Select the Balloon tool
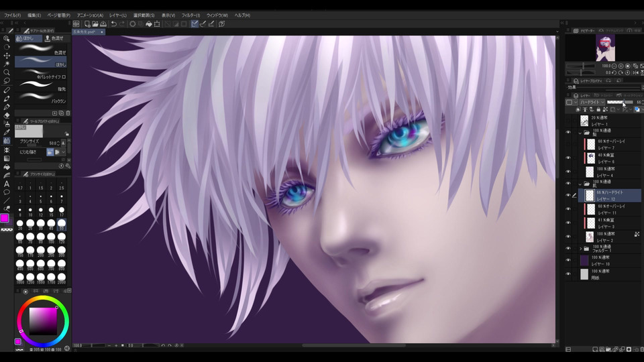The width and height of the screenshot is (644, 362). pyautogui.click(x=7, y=192)
